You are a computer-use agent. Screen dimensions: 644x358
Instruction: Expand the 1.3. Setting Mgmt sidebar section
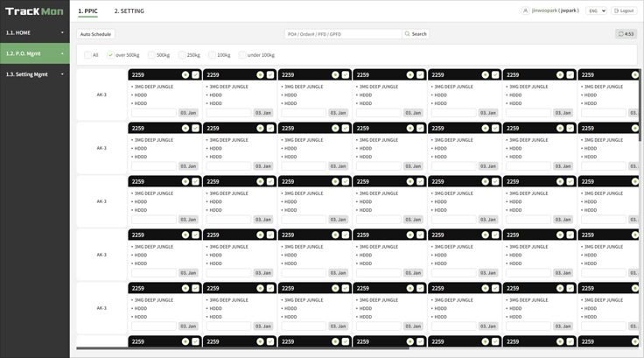34,74
